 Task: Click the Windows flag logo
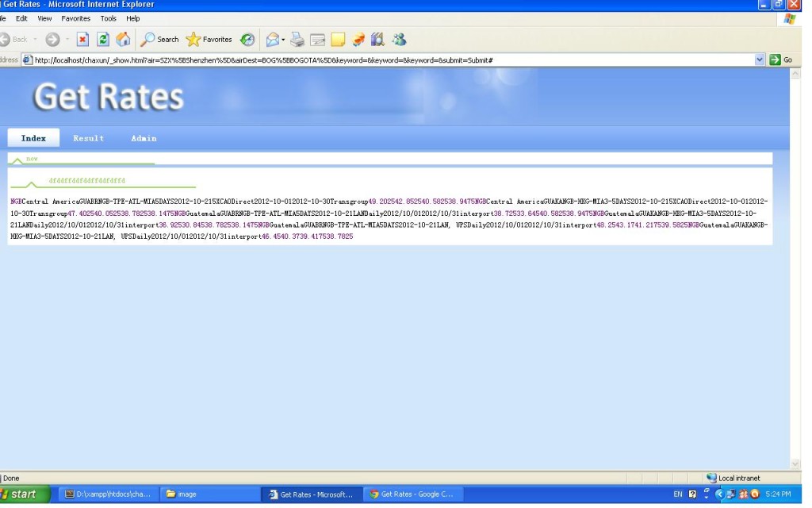[x=789, y=19]
